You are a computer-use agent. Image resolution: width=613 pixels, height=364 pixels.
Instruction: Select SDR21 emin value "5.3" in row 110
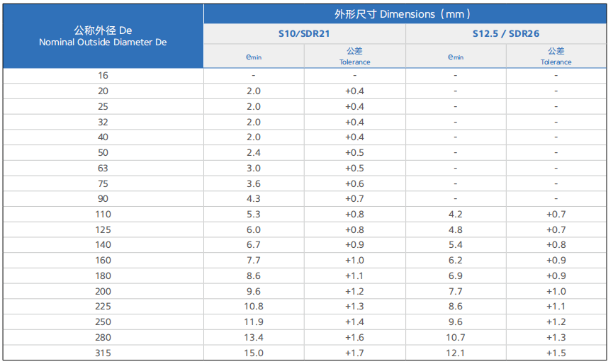pos(254,215)
